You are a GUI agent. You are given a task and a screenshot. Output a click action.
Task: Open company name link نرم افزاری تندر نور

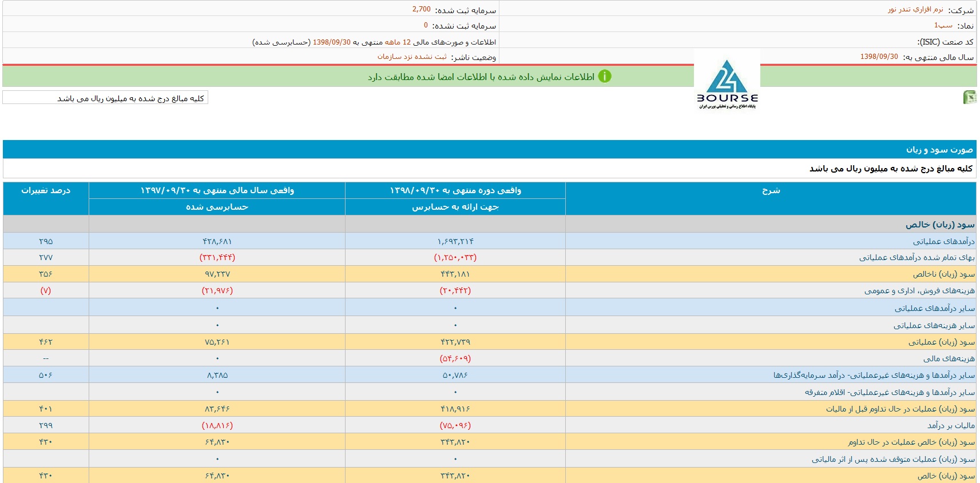coord(915,10)
